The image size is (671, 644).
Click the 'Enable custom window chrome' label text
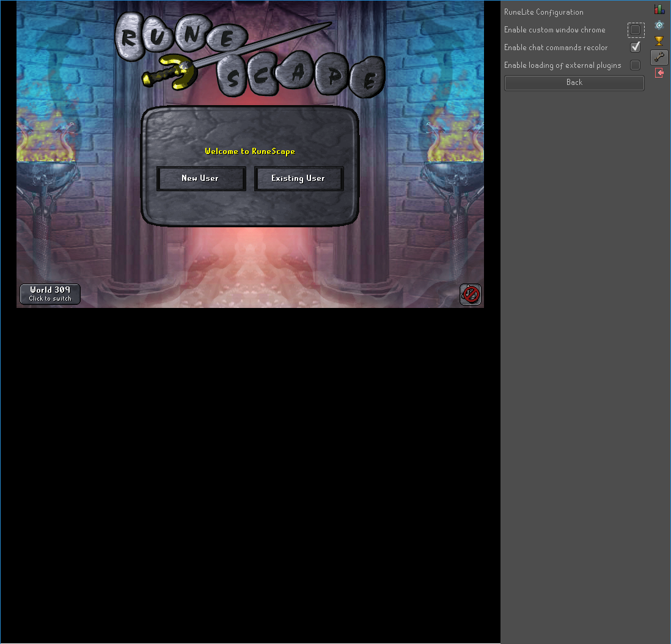coord(554,30)
